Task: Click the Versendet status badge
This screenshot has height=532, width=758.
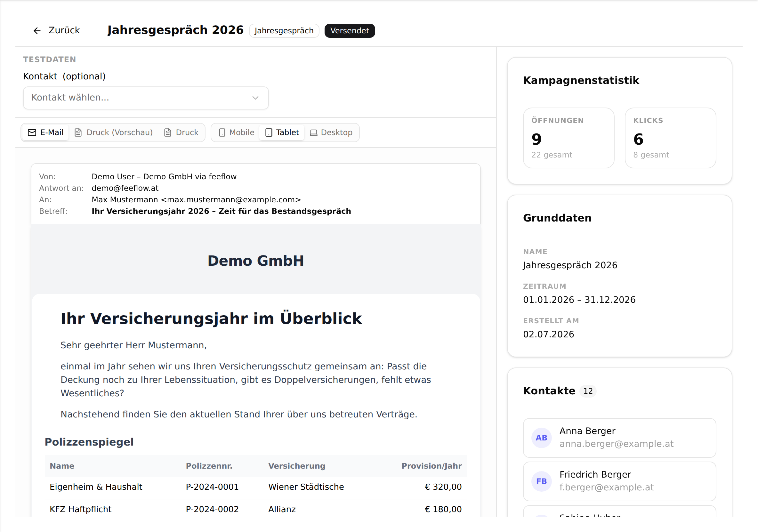Action: 350,31
